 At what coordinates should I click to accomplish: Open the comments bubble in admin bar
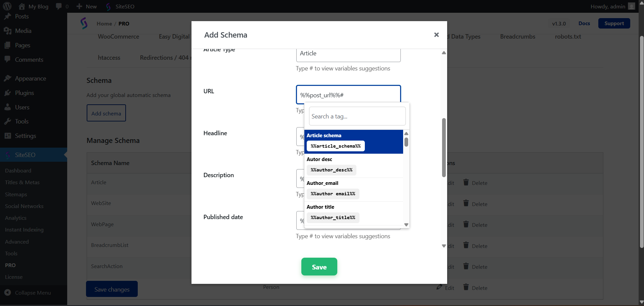click(x=59, y=6)
